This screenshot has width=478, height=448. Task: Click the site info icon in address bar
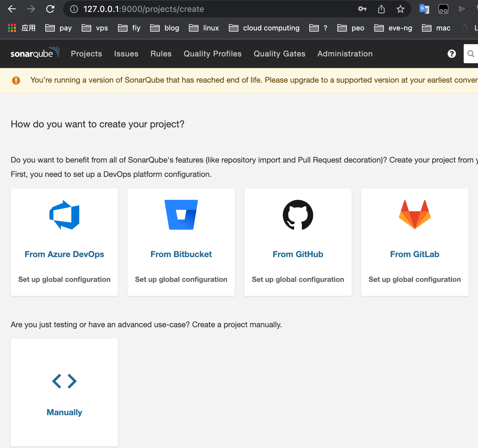(74, 9)
